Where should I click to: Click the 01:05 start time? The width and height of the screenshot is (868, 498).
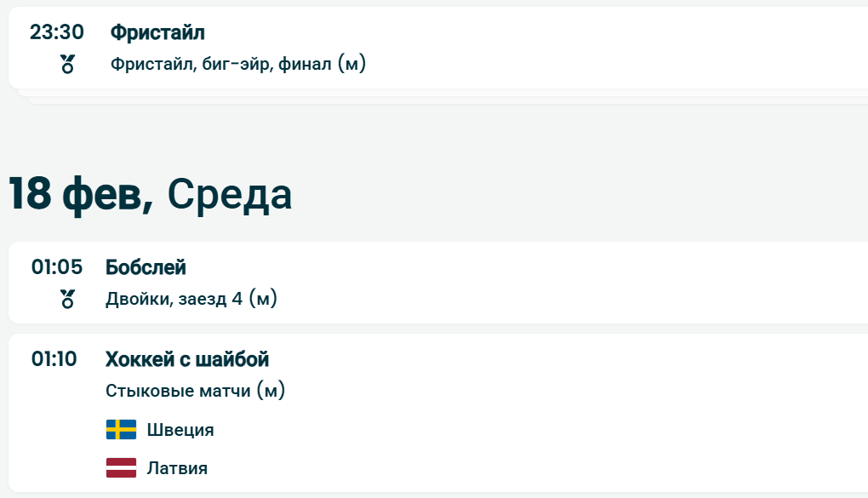pos(57,267)
